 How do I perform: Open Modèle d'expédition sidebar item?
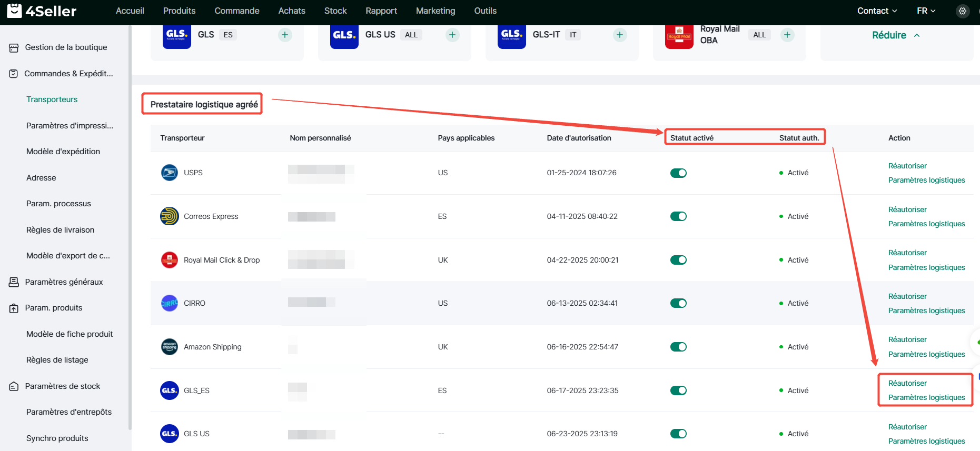click(x=63, y=152)
